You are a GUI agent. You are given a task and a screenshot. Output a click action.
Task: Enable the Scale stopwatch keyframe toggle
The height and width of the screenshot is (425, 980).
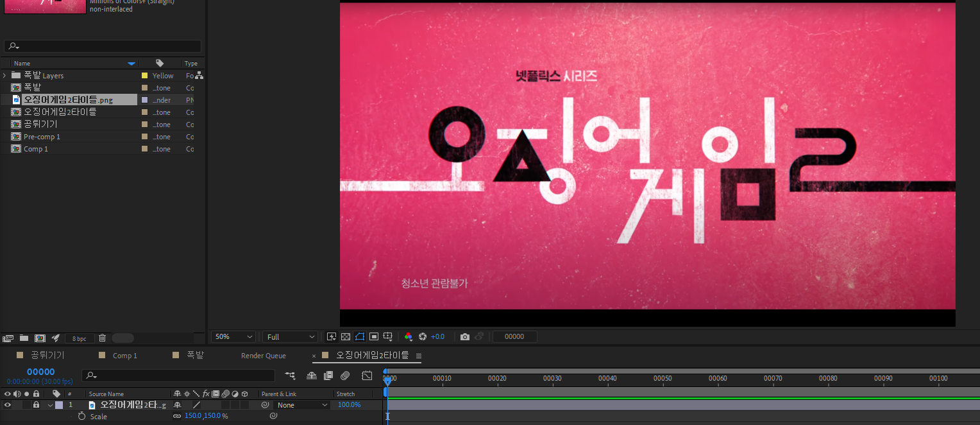point(81,417)
